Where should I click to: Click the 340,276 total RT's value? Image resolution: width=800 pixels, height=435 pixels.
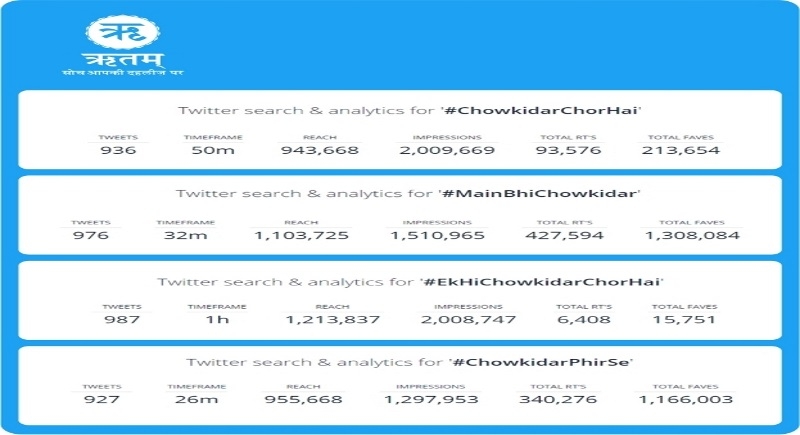(553, 400)
